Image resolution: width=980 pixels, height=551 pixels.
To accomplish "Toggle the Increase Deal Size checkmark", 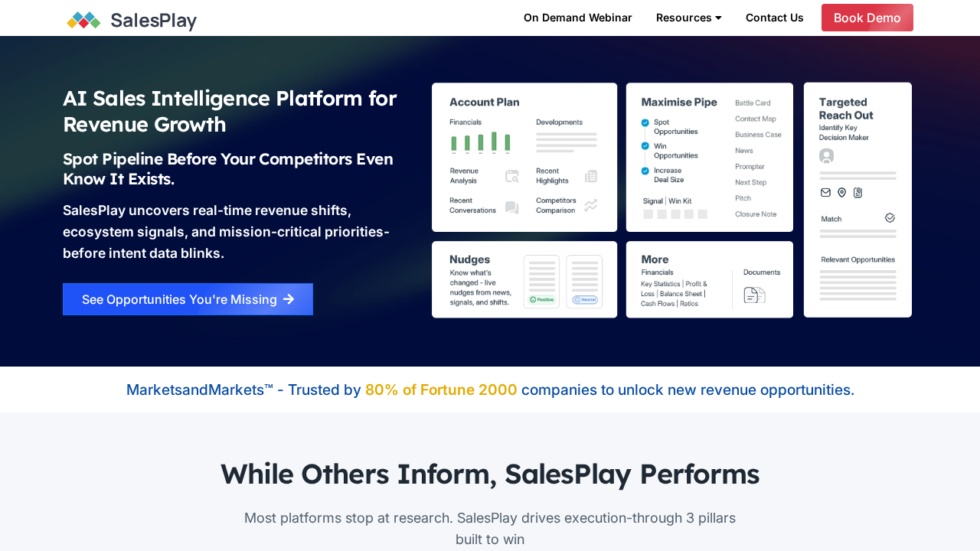I will tap(645, 171).
